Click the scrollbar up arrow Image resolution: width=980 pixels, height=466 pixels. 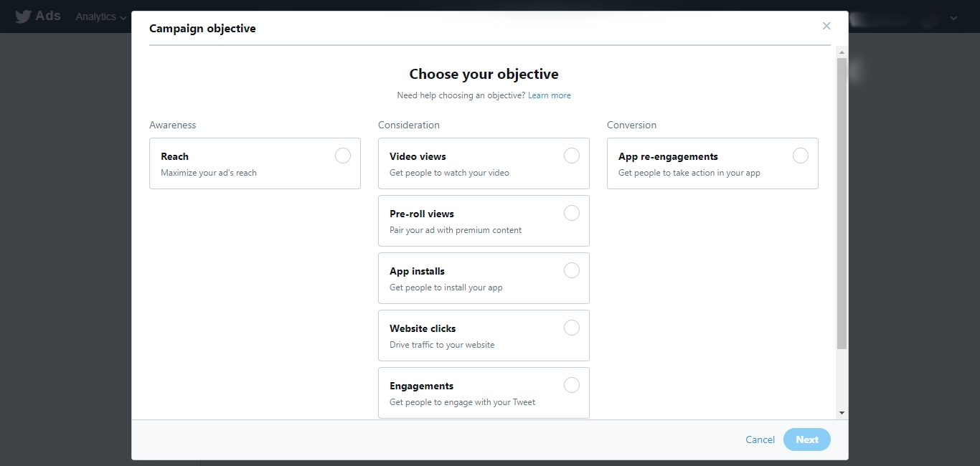pyautogui.click(x=842, y=52)
